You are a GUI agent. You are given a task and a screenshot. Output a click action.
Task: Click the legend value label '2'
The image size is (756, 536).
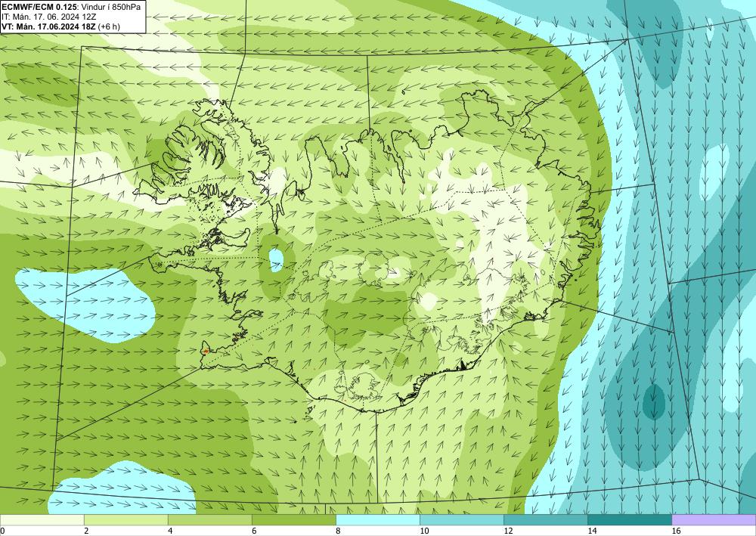86,531
